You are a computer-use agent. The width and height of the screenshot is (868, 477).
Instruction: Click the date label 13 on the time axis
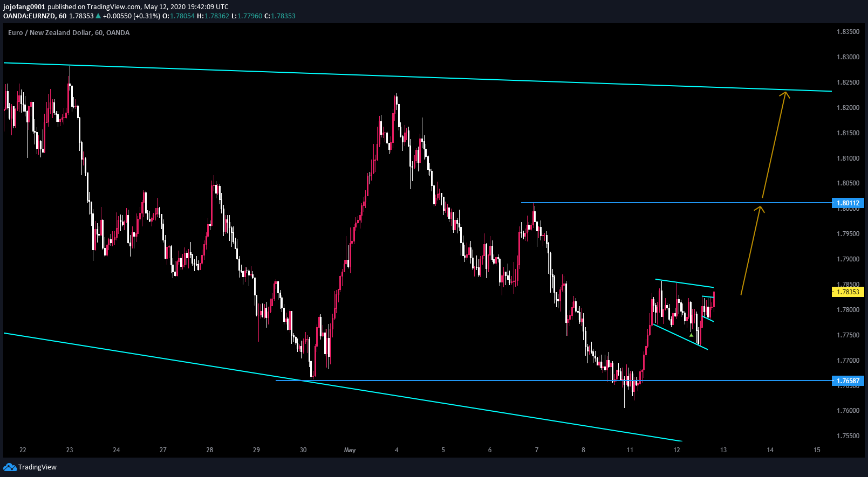(723, 450)
